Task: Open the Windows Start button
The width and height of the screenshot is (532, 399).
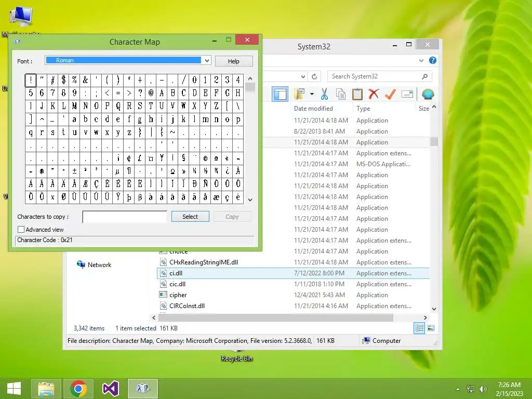Action: [x=14, y=389]
